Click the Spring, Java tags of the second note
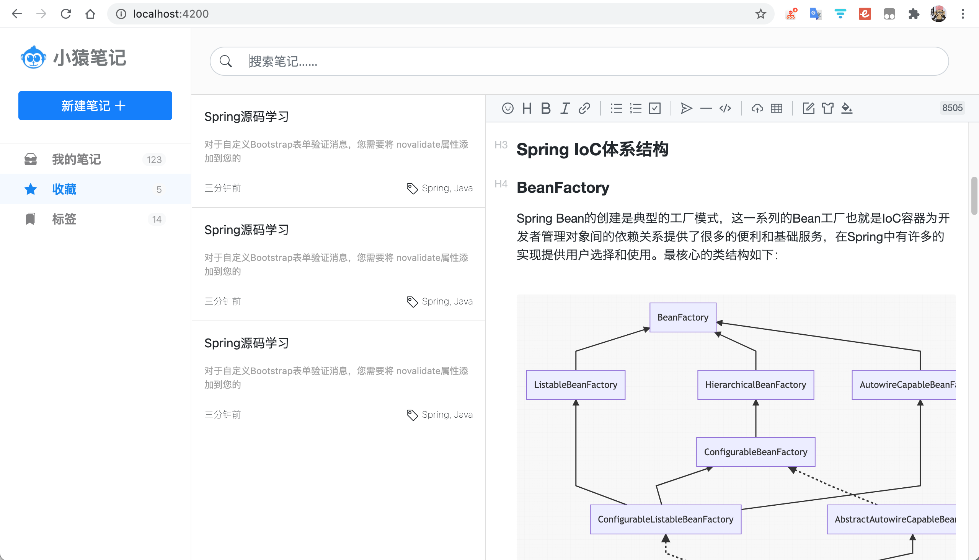The image size is (979, 560). (447, 301)
